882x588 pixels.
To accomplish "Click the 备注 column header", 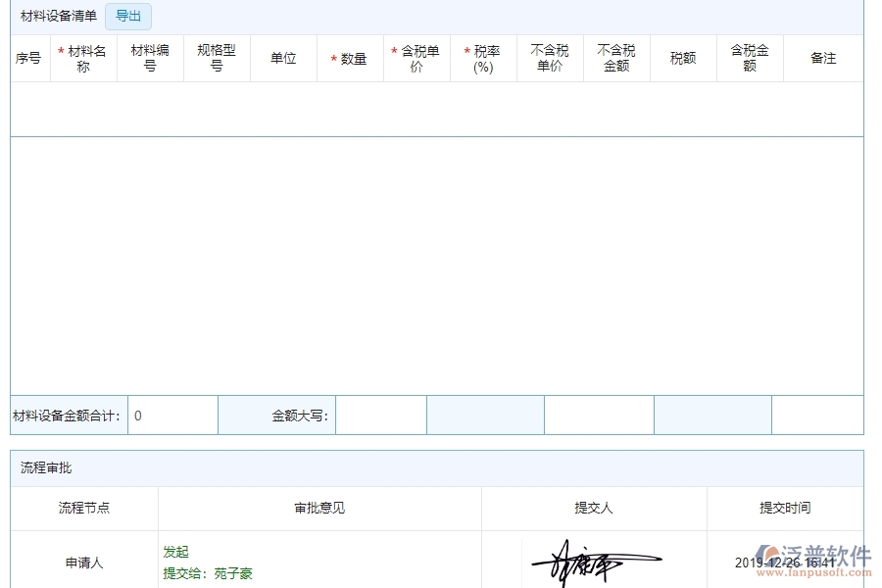I will [x=824, y=58].
